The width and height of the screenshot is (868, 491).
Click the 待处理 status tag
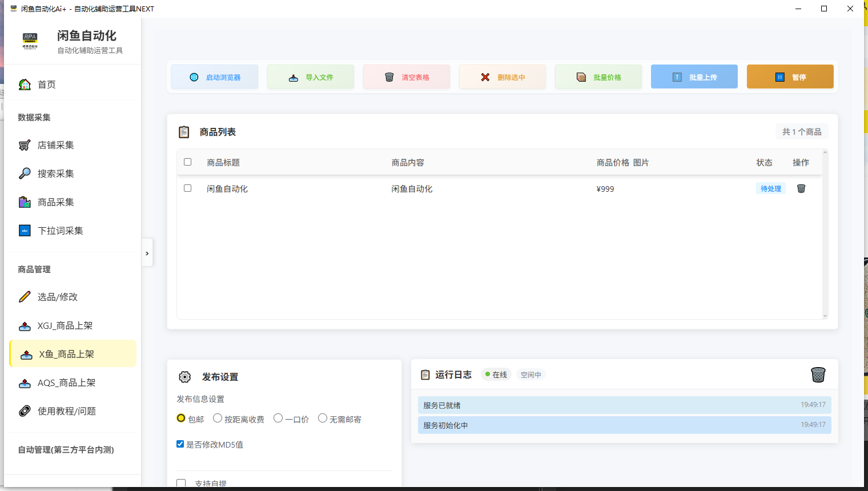[x=770, y=188]
